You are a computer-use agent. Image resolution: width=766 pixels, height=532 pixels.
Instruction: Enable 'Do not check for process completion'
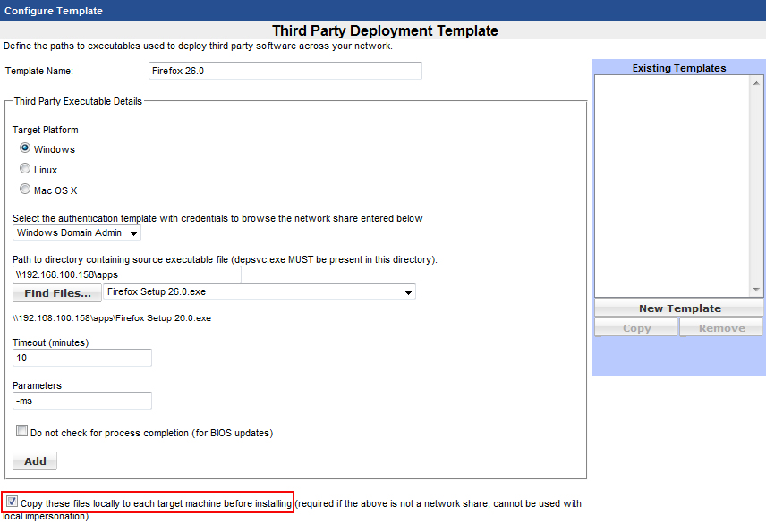(x=22, y=431)
